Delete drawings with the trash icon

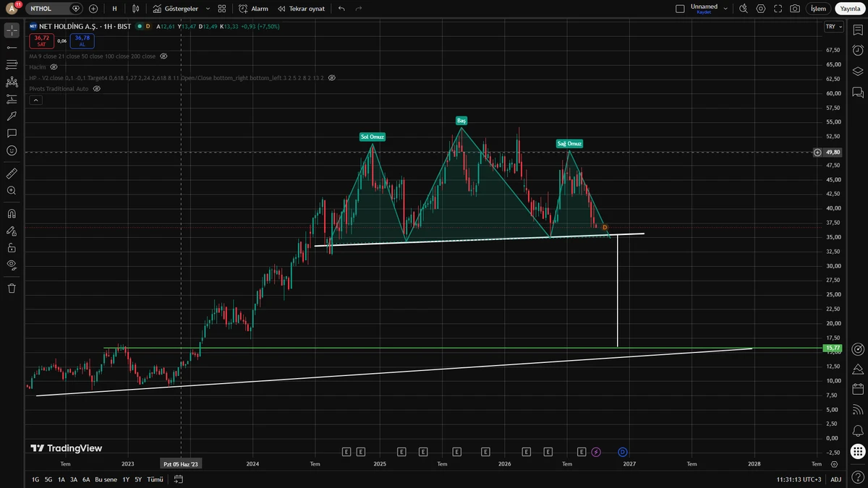click(12, 288)
